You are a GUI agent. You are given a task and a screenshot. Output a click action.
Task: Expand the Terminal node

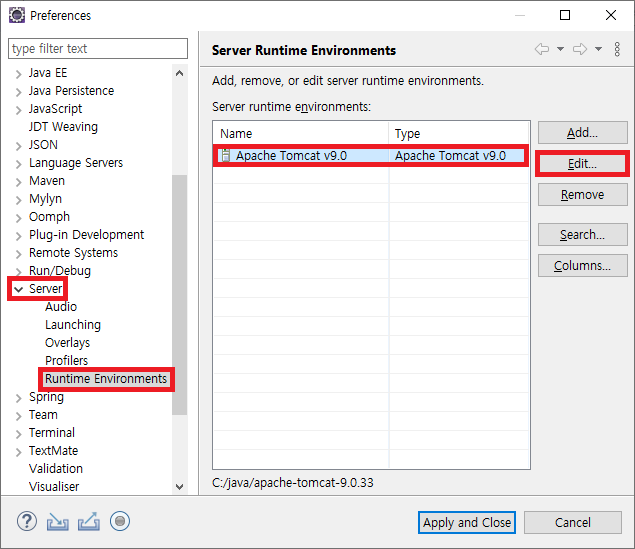[18, 434]
